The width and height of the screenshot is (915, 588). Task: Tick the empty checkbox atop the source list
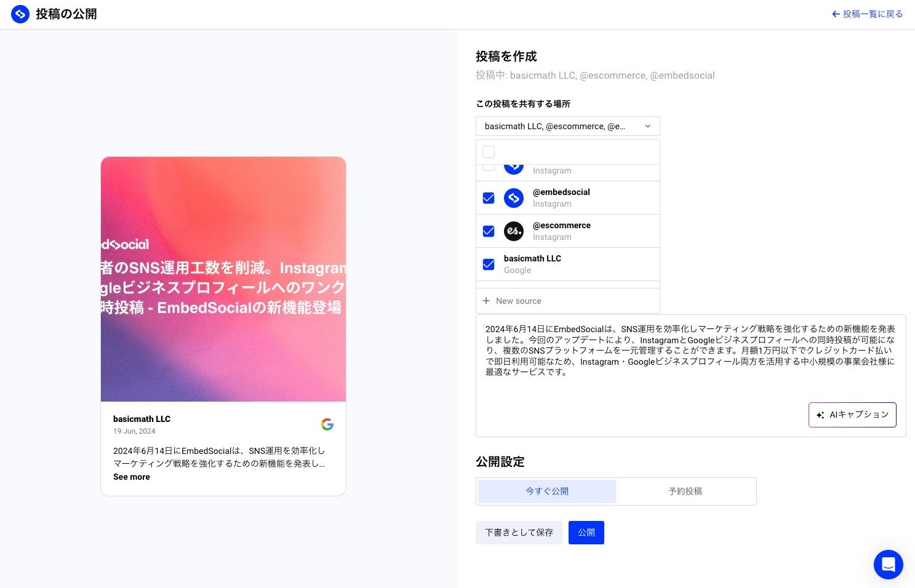pos(489,152)
